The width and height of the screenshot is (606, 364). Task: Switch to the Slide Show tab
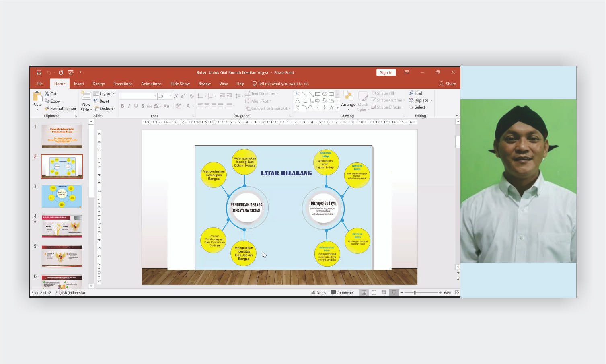click(180, 84)
